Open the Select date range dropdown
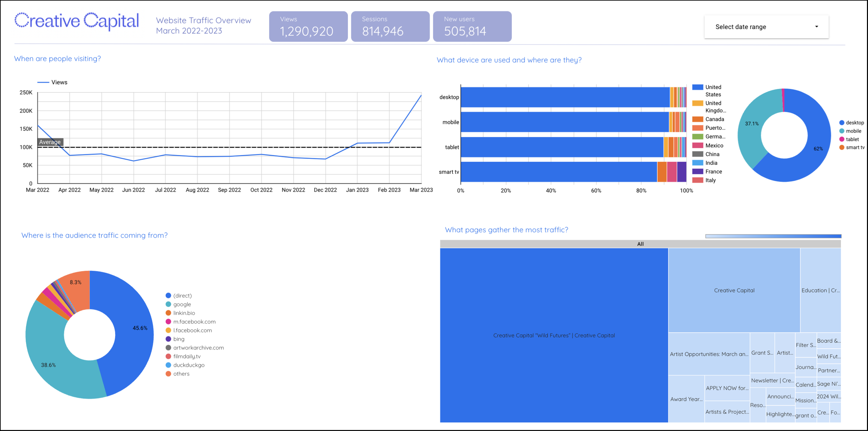868x431 pixels. 766,27
